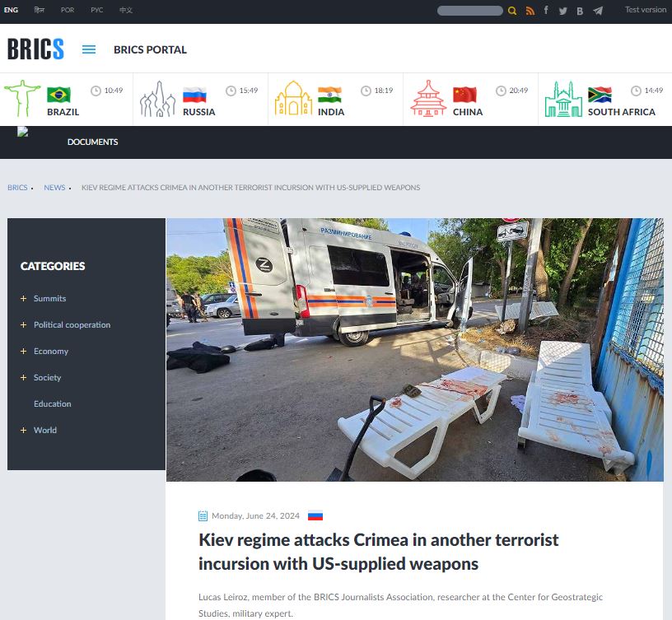Open the hamburger menu next to BRICS logo
Screen dimensions: 672x620
[89, 49]
